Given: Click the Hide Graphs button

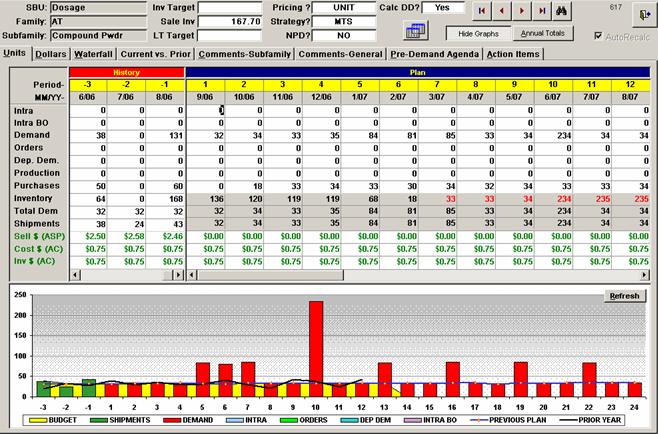Looking at the screenshot, I should click(478, 34).
